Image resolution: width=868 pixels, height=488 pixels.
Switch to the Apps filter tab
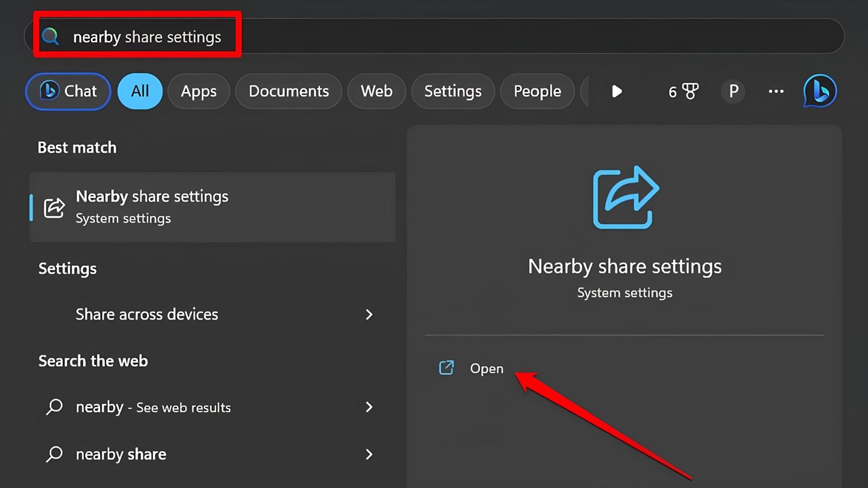[x=198, y=92]
